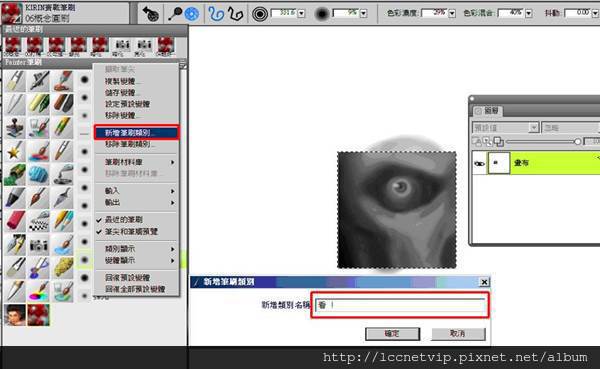Image resolution: width=600 pixels, height=369 pixels.
Task: Select the straight line strokes icon
Action: [235, 14]
